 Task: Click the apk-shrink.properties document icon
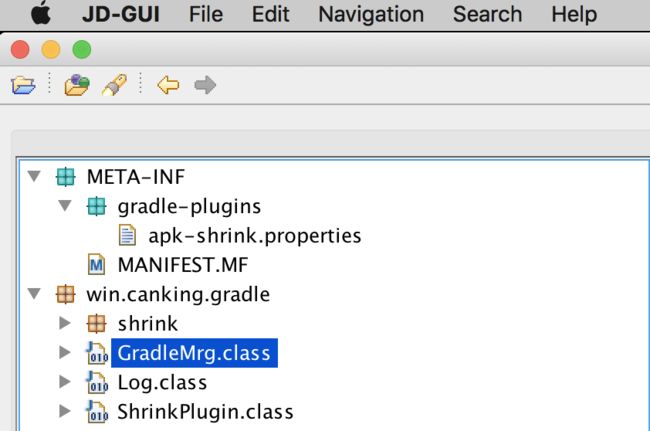127,235
